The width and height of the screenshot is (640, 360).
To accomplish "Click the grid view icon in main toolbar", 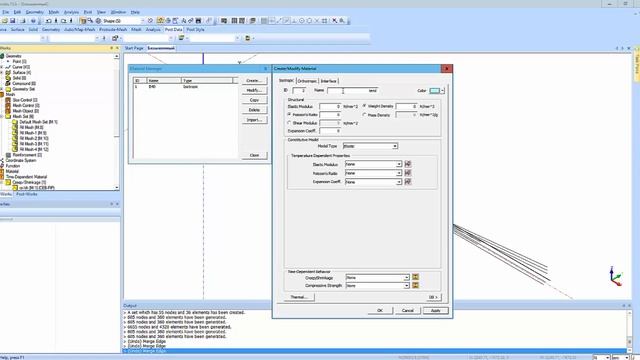I will [234, 20].
